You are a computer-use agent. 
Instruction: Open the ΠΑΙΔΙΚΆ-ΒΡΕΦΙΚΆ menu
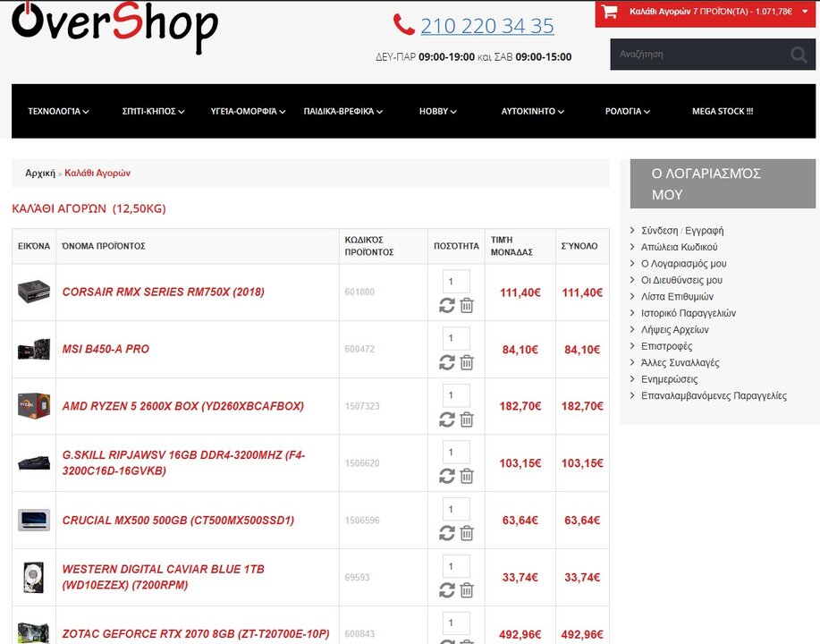coord(343,112)
